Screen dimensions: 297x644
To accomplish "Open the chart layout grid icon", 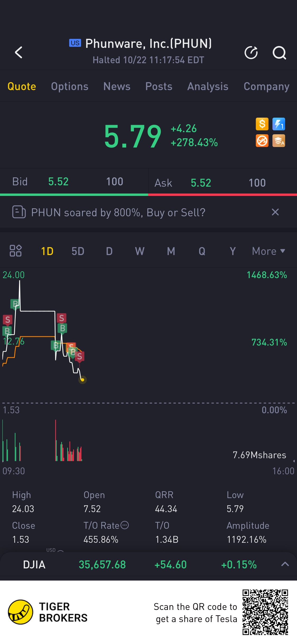I will pos(16,251).
